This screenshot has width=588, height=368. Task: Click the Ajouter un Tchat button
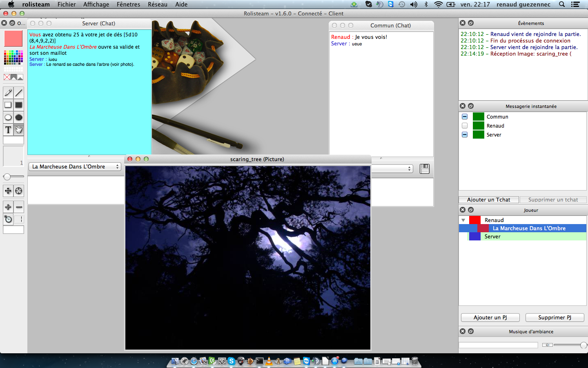[488, 200]
